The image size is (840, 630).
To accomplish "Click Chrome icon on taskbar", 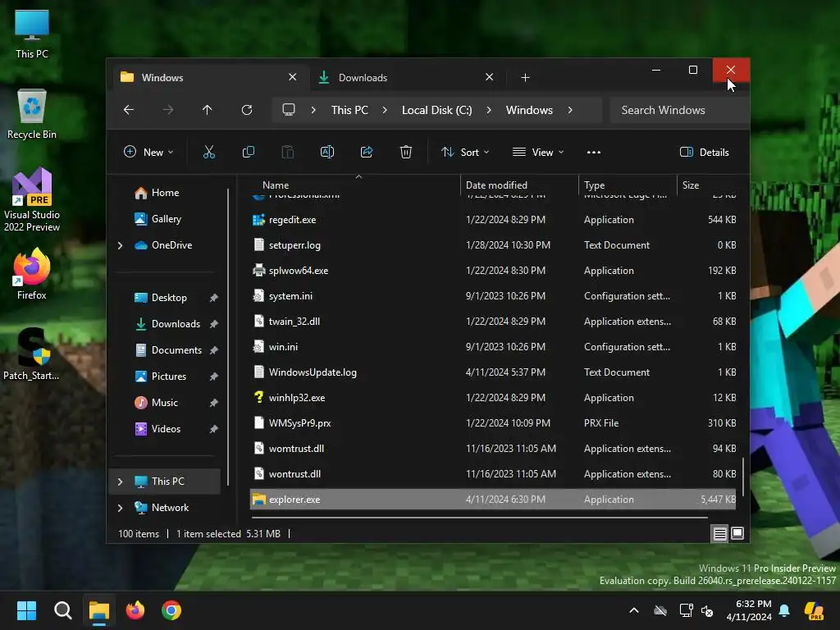I will click(171, 610).
